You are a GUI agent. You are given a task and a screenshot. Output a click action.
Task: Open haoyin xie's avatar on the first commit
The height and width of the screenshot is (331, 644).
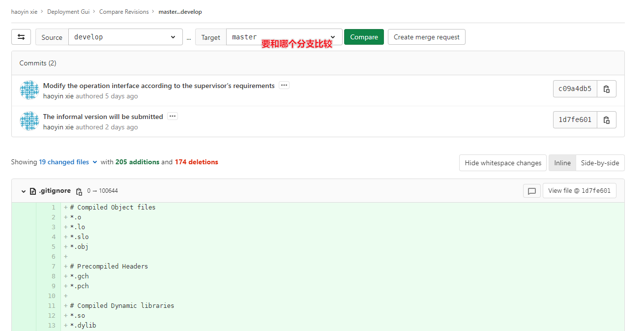point(29,90)
